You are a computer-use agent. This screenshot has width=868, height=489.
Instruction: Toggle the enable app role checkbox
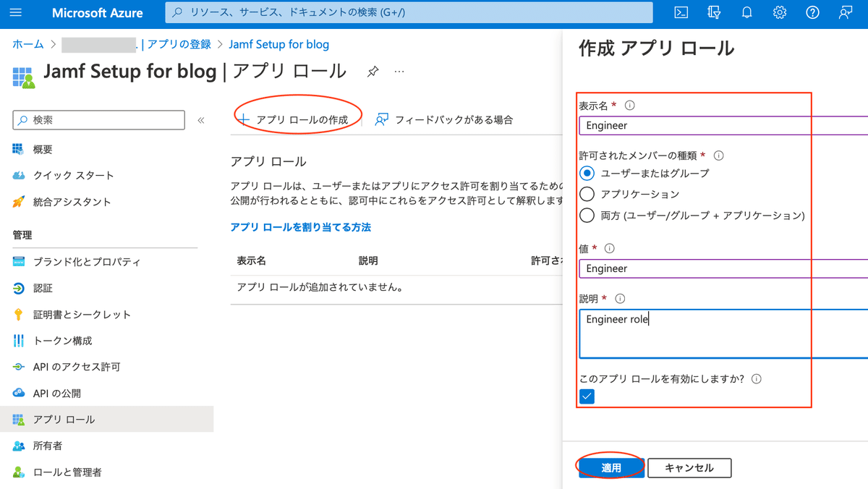click(x=587, y=396)
